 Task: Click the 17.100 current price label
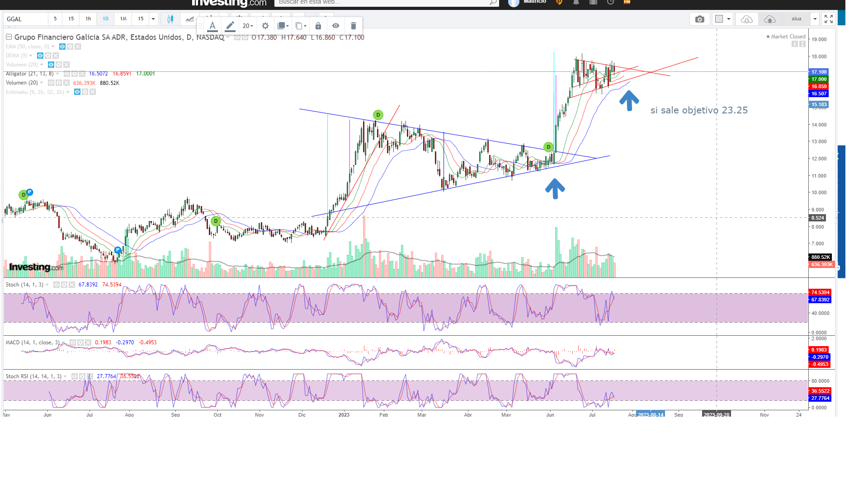[x=819, y=72]
